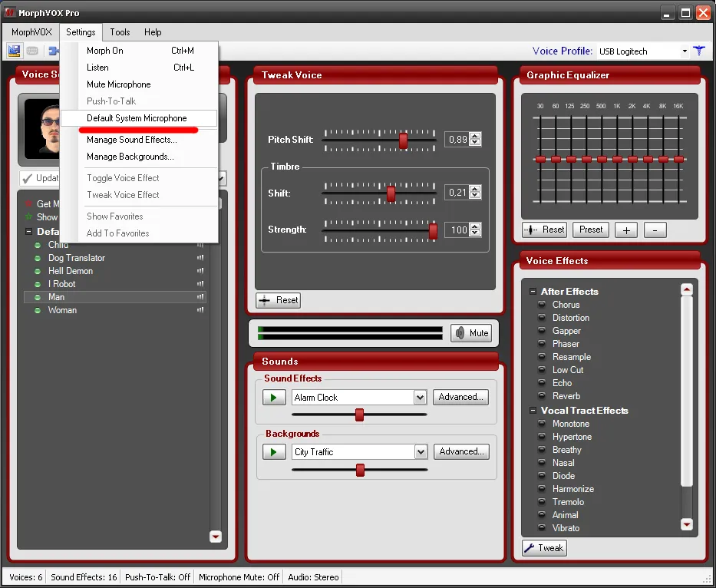Open the Tools menu

[x=120, y=32]
